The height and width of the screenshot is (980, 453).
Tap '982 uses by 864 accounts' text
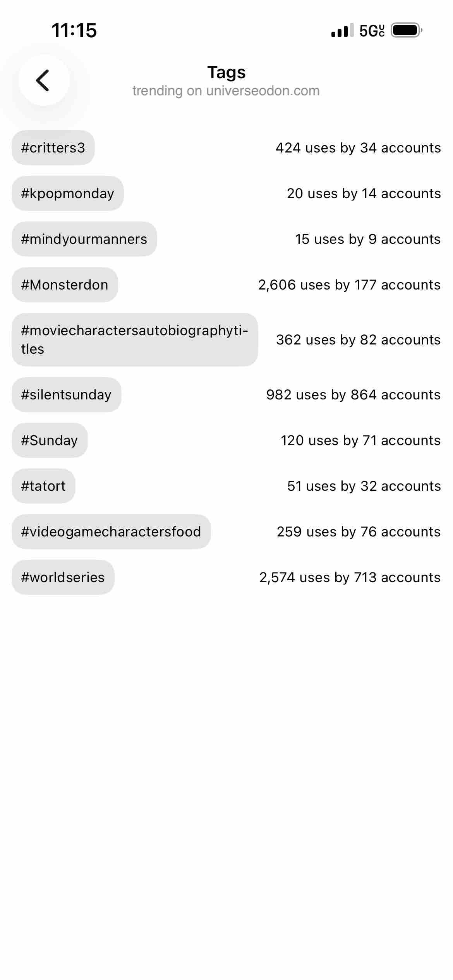click(353, 395)
